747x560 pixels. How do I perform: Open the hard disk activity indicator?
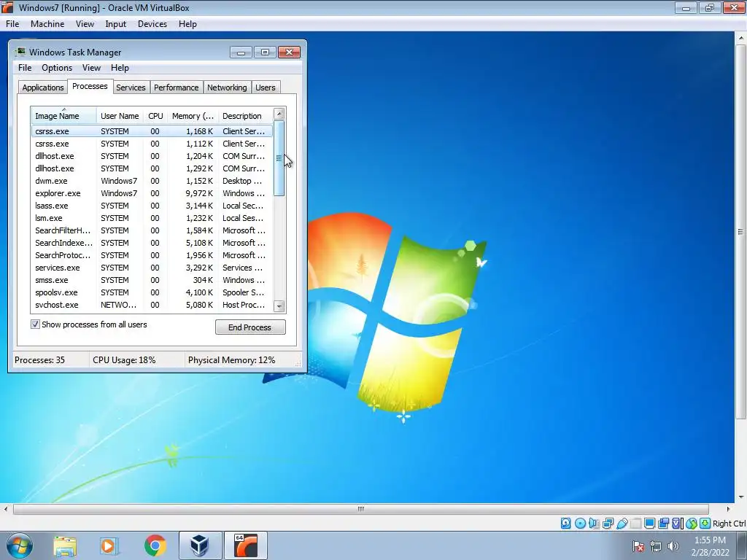coord(565,524)
